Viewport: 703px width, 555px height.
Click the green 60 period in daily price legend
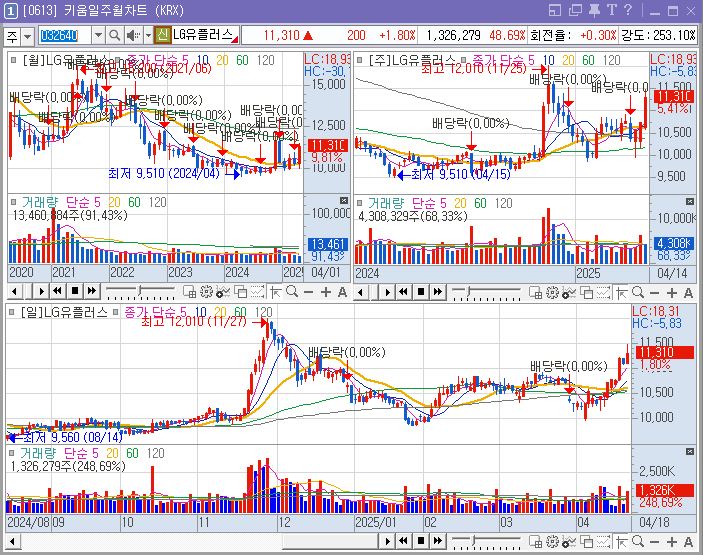[240, 312]
